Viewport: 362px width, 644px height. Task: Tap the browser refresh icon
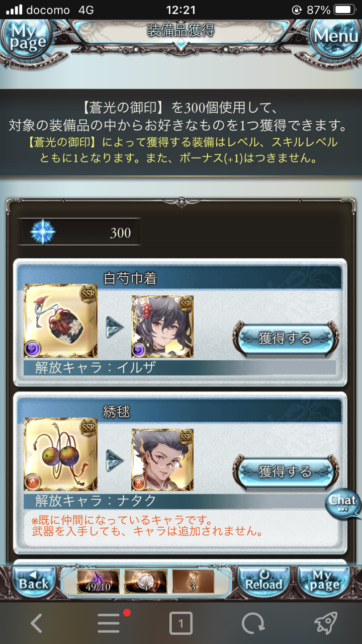[253, 624]
